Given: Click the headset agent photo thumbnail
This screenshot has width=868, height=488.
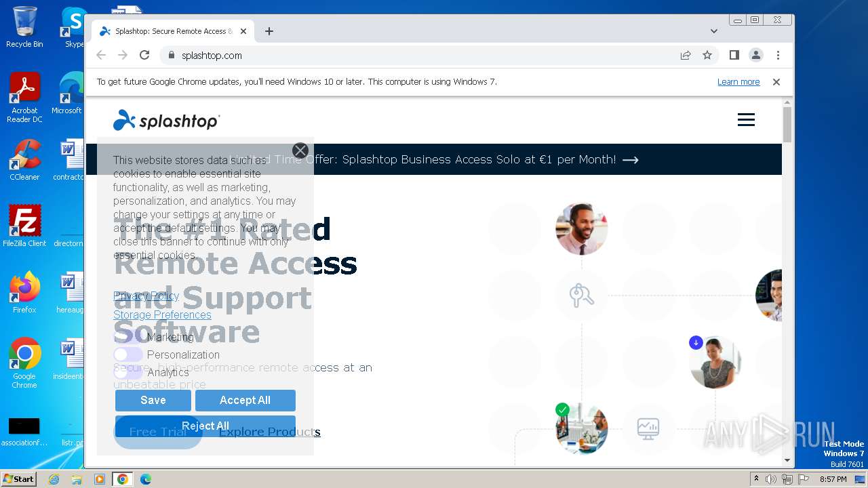Looking at the screenshot, I should [581, 229].
